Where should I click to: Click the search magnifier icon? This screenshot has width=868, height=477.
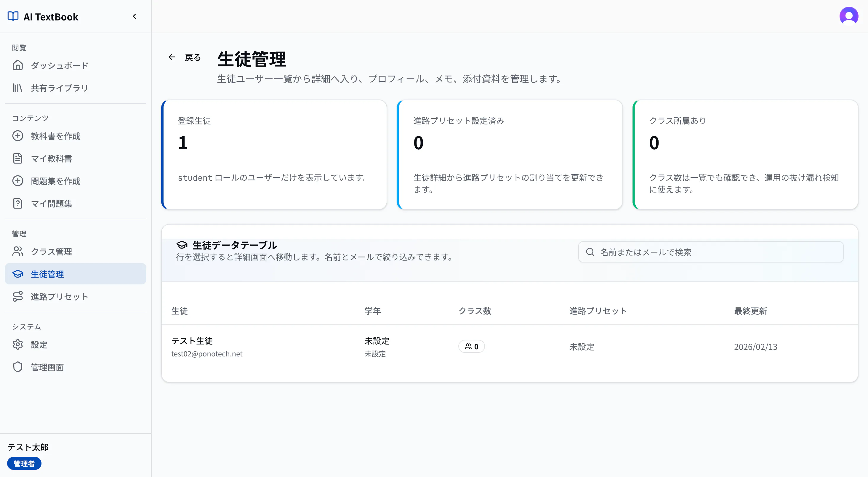pyautogui.click(x=590, y=252)
